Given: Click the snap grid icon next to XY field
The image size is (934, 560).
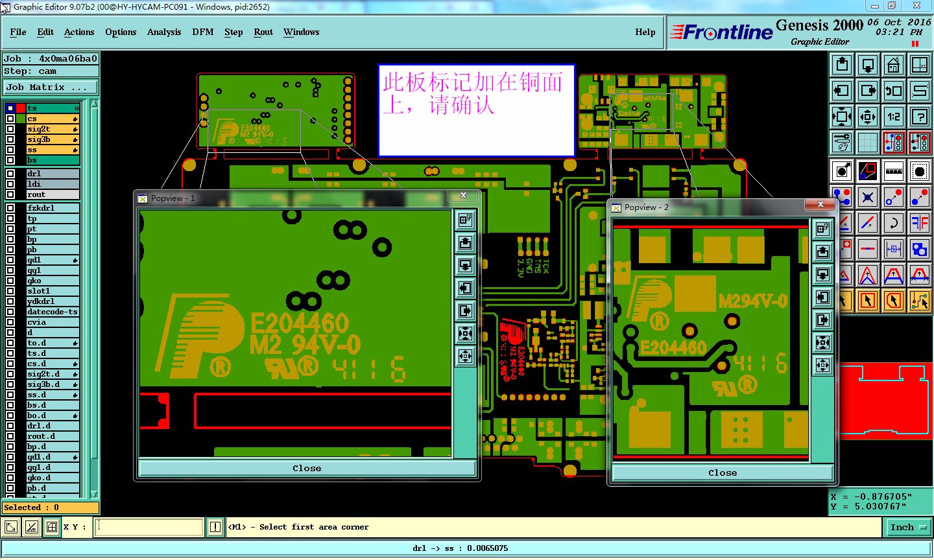Looking at the screenshot, I should [52, 528].
